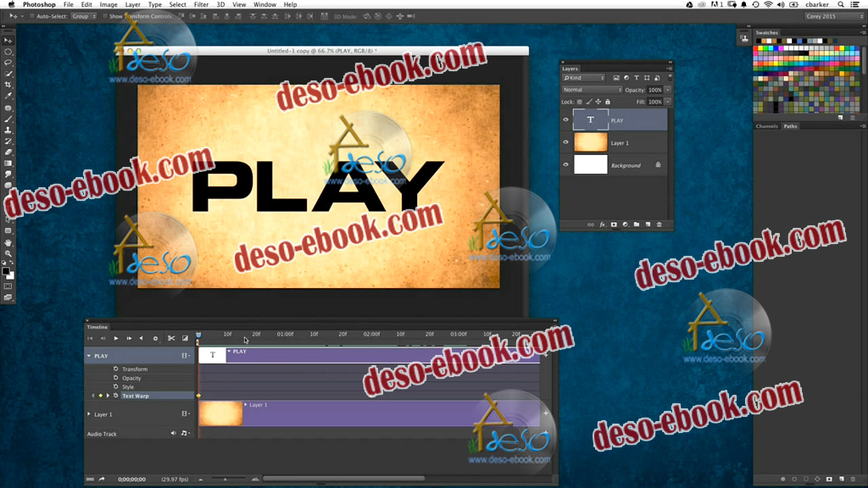Toggle visibility of Layer 1
This screenshot has height=488, width=868.
[565, 142]
